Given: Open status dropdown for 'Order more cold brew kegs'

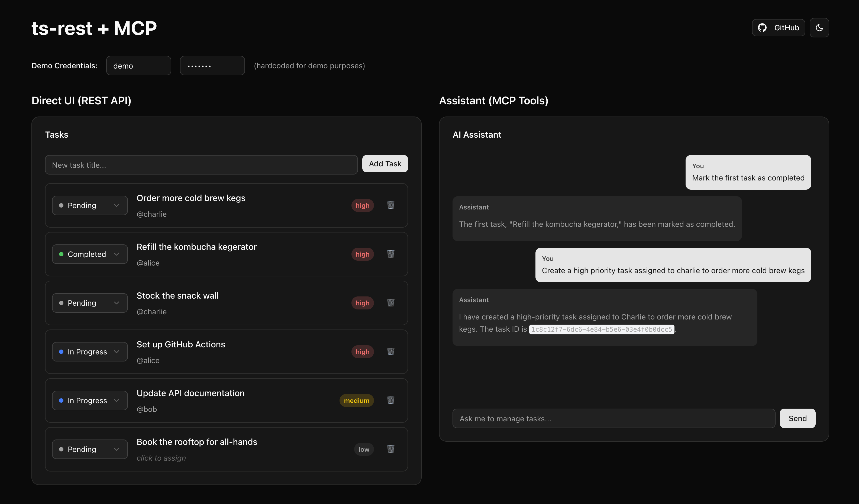Looking at the screenshot, I should coord(90,205).
